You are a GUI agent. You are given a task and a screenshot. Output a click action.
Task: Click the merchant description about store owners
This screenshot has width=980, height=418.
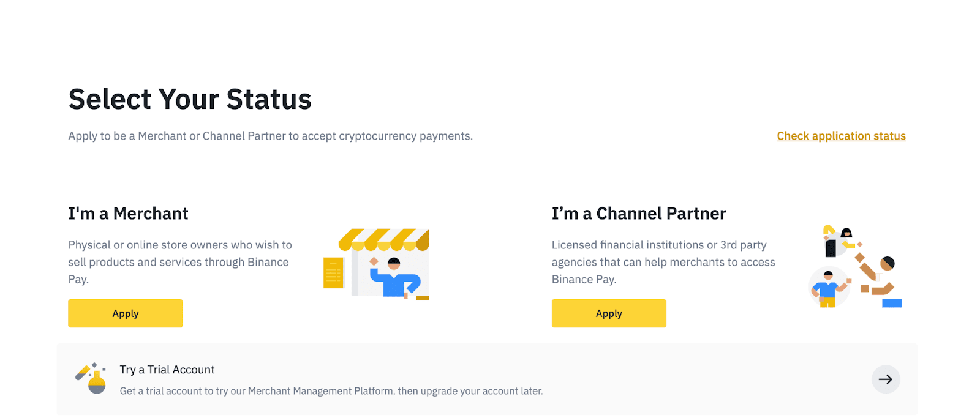click(x=180, y=262)
